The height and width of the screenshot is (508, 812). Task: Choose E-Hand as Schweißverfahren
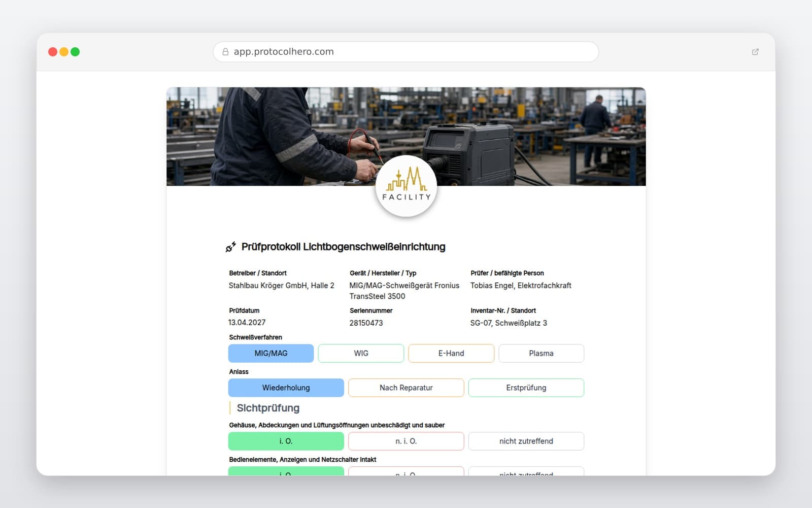coord(451,354)
